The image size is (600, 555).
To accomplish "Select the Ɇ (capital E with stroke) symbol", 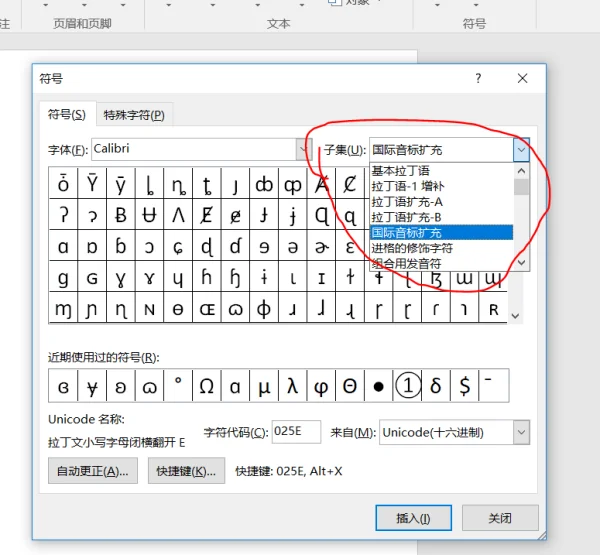I will [x=207, y=215].
